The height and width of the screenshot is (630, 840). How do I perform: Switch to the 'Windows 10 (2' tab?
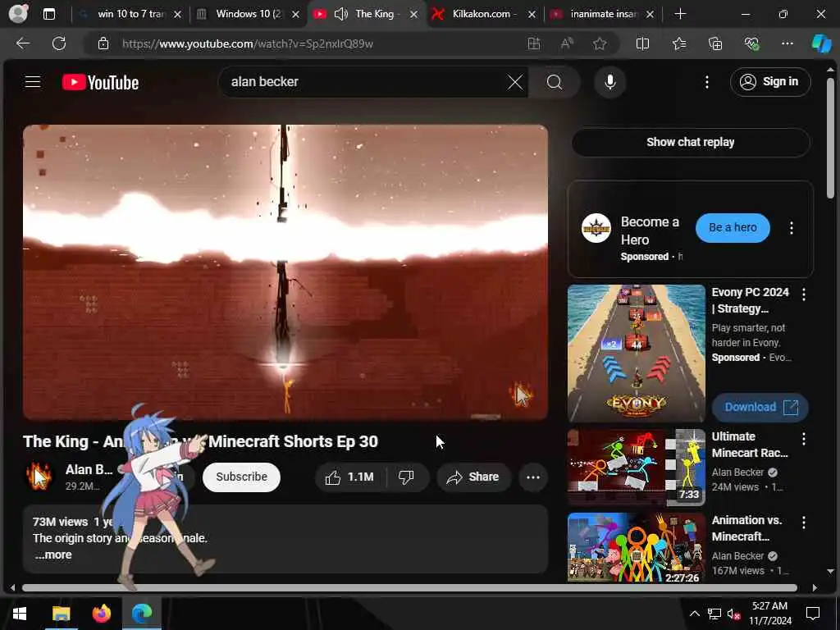249,14
